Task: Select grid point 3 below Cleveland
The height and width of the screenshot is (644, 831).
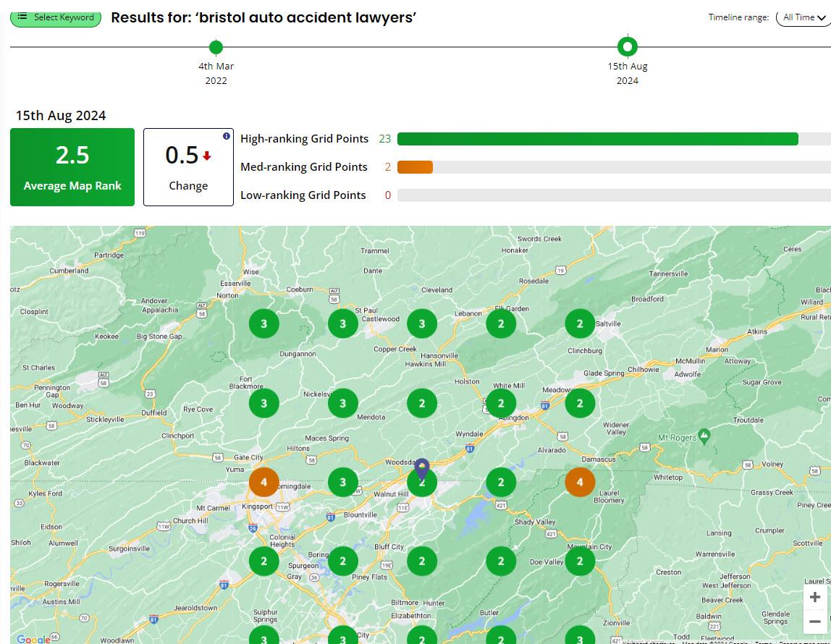Action: coord(422,323)
